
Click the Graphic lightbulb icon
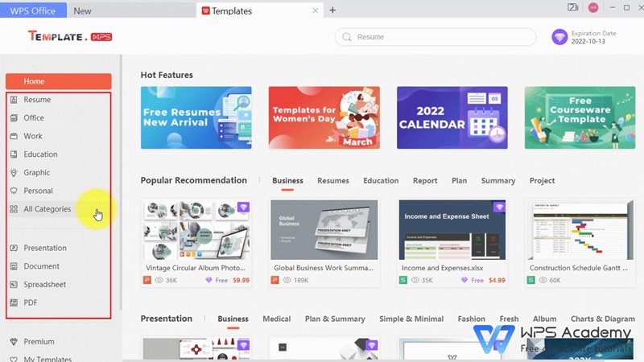pyautogui.click(x=14, y=172)
